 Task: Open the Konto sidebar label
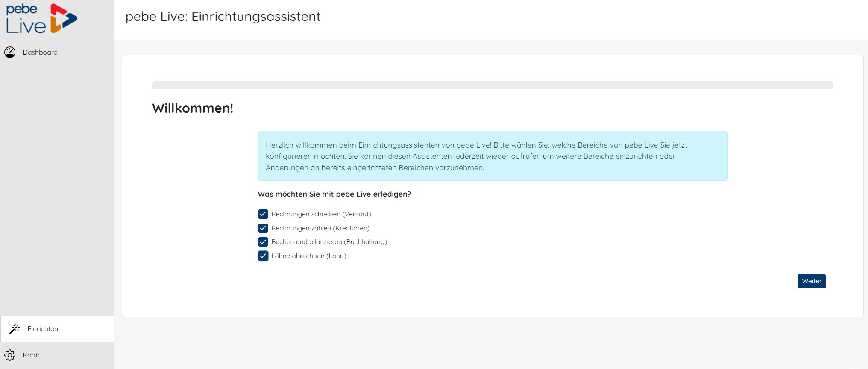[32, 355]
